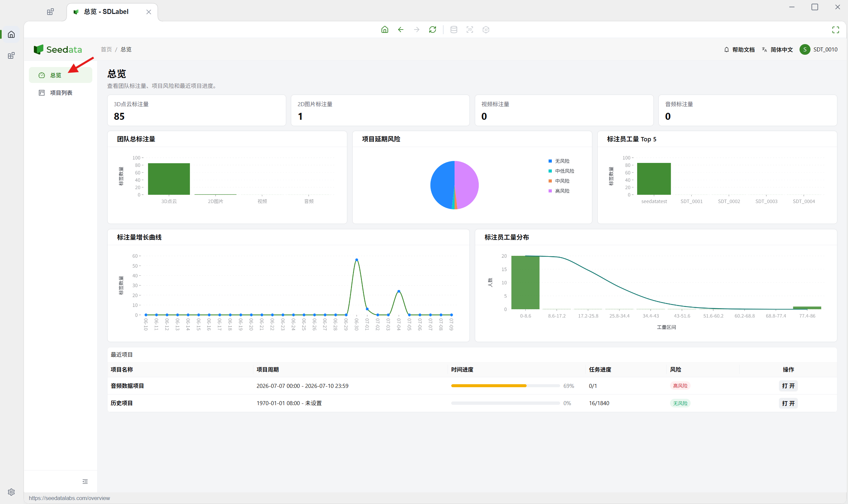
Task: Click the 帮助文档 bell icon
Action: (726, 49)
